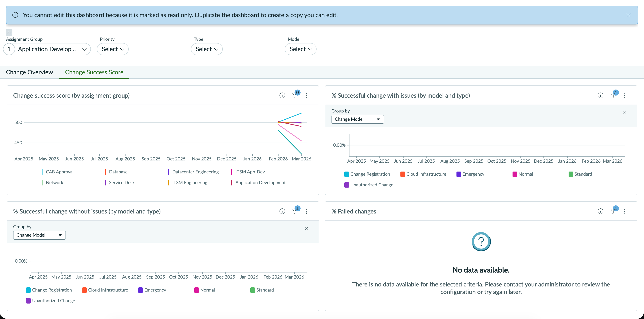
Task: Show info for % Successful change with issues
Action: point(600,95)
